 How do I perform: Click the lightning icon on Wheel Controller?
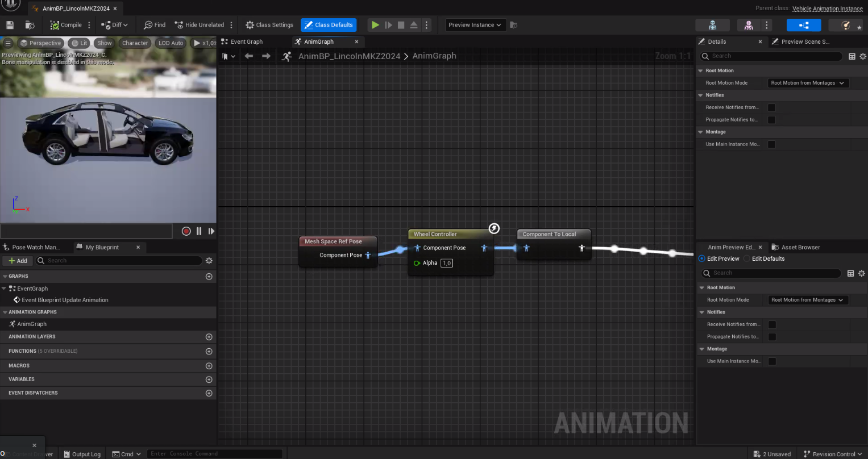pos(494,228)
